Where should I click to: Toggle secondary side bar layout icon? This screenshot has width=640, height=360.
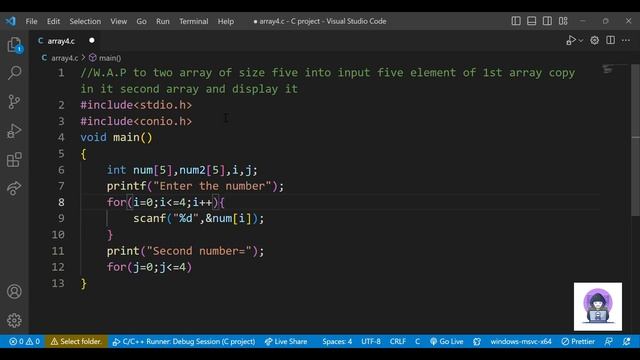[547, 21]
